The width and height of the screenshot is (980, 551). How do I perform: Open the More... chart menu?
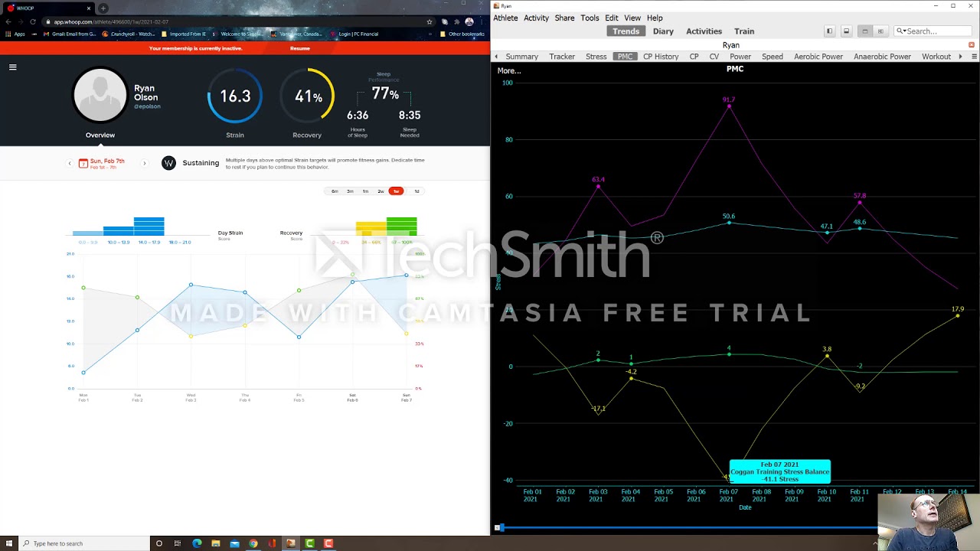[x=509, y=70]
